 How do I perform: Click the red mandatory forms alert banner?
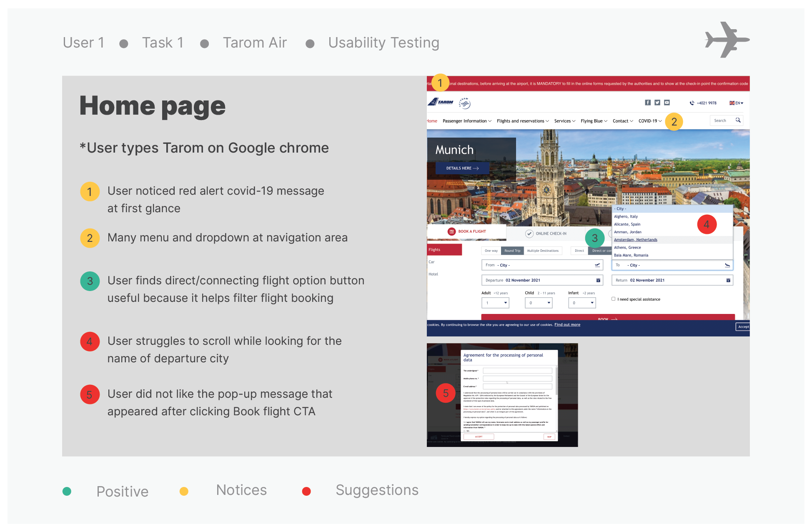pyautogui.click(x=588, y=83)
